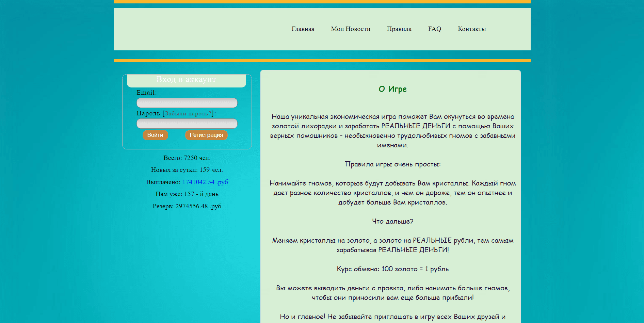The height and width of the screenshot is (323, 644).
Task: Open the Мои Новости page
Action: (351, 29)
